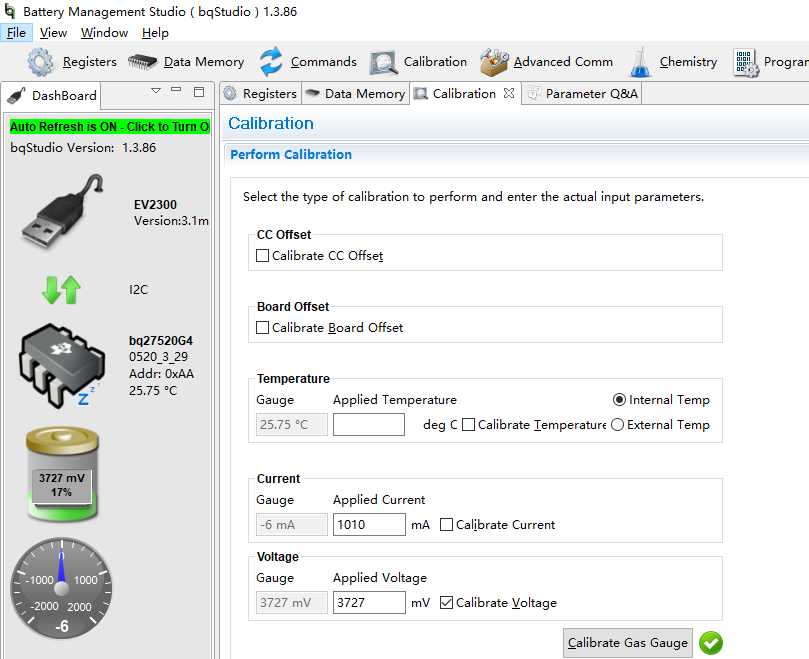Select the DashBoard tab

point(52,95)
